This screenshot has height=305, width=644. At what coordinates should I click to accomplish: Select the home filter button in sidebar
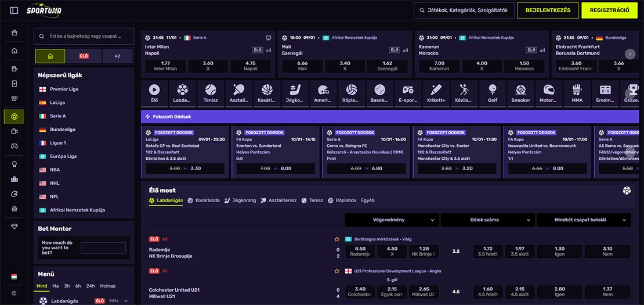[50, 56]
